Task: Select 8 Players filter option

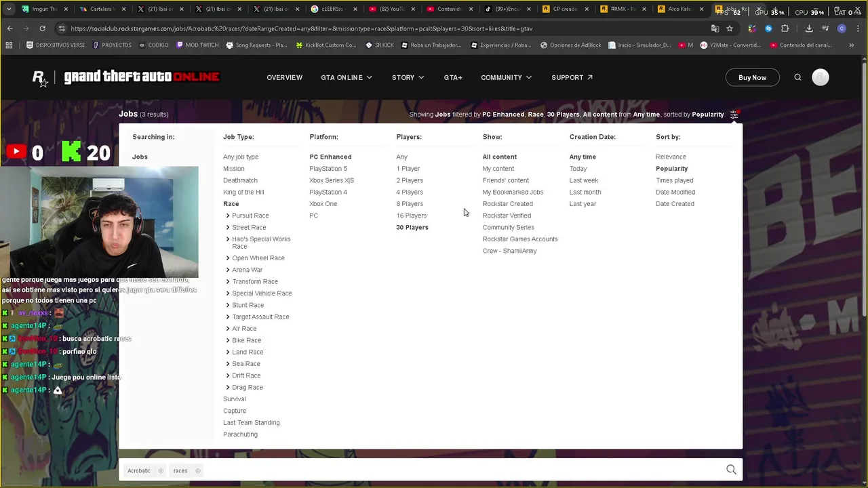Action: (409, 204)
